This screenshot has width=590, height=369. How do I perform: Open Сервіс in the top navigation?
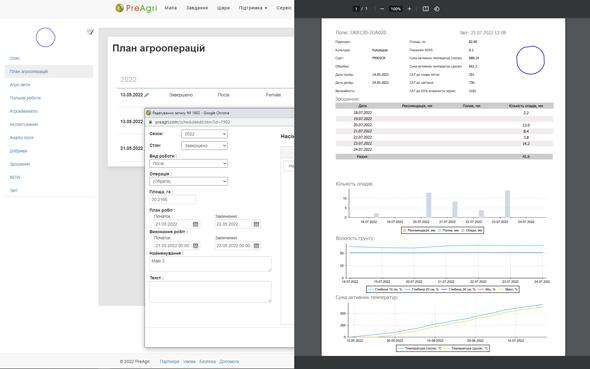pyautogui.click(x=284, y=8)
